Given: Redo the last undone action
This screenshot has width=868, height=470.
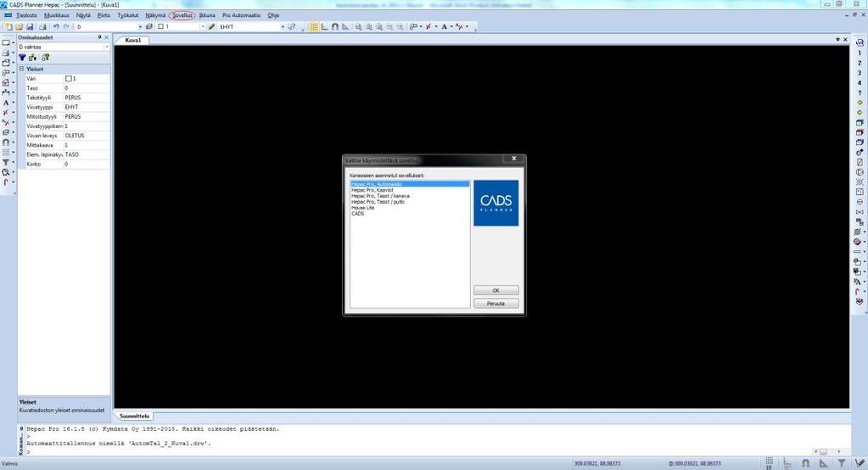Looking at the screenshot, I should pyautogui.click(x=66, y=26).
